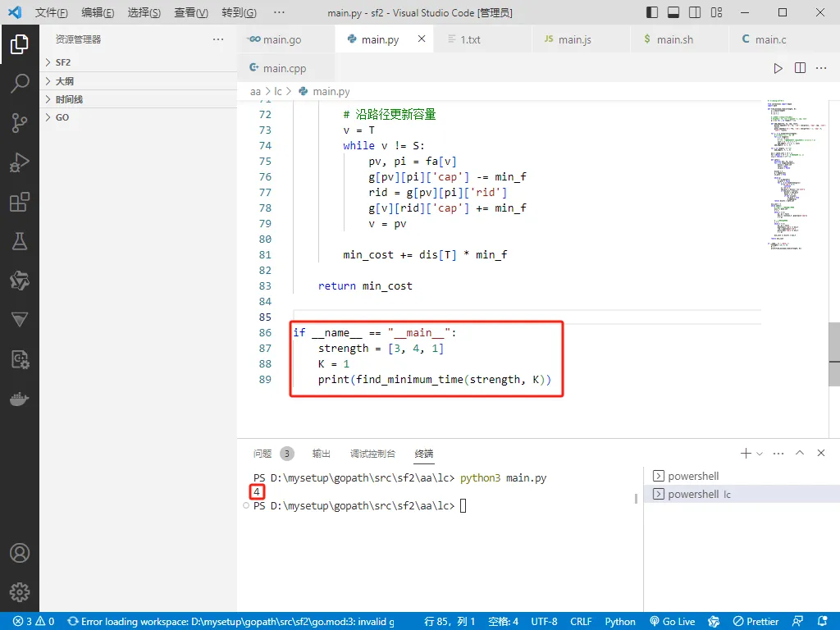Open editor More Actions ellipsis
This screenshot has width=840, height=630.
(x=820, y=68)
